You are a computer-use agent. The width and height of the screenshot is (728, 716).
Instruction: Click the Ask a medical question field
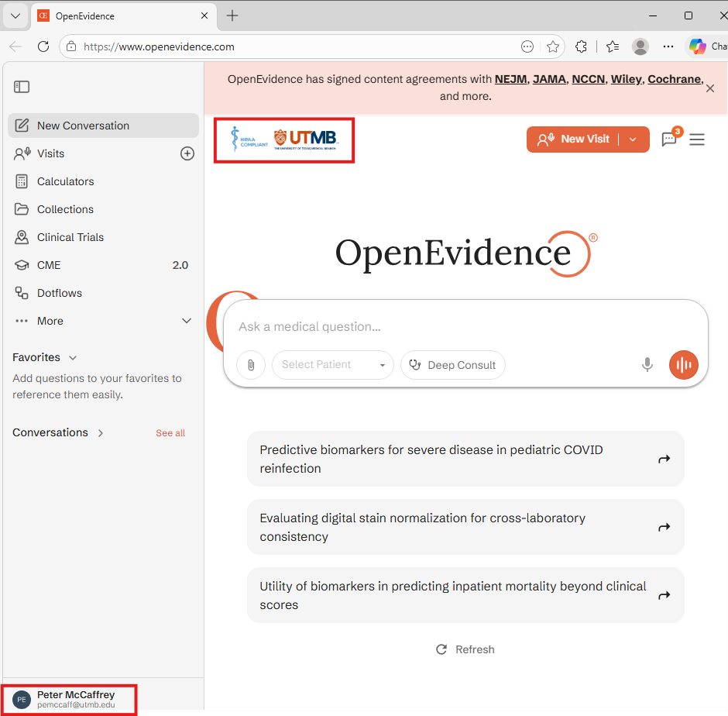tap(465, 327)
